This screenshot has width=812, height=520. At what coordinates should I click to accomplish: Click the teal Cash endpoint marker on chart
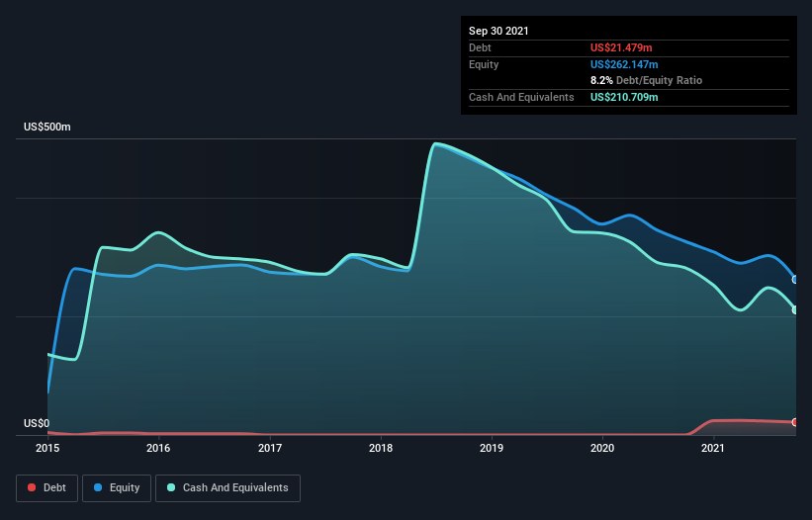pyautogui.click(x=795, y=310)
